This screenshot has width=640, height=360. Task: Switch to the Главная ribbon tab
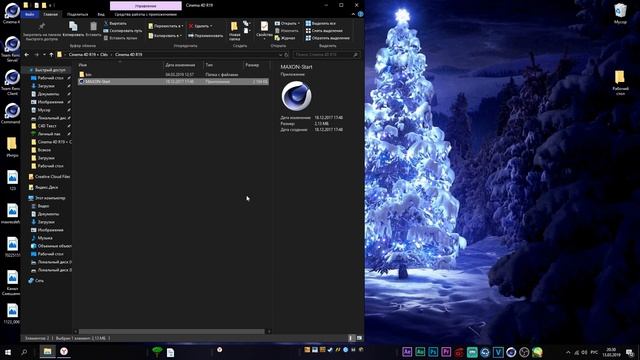[x=51, y=14]
